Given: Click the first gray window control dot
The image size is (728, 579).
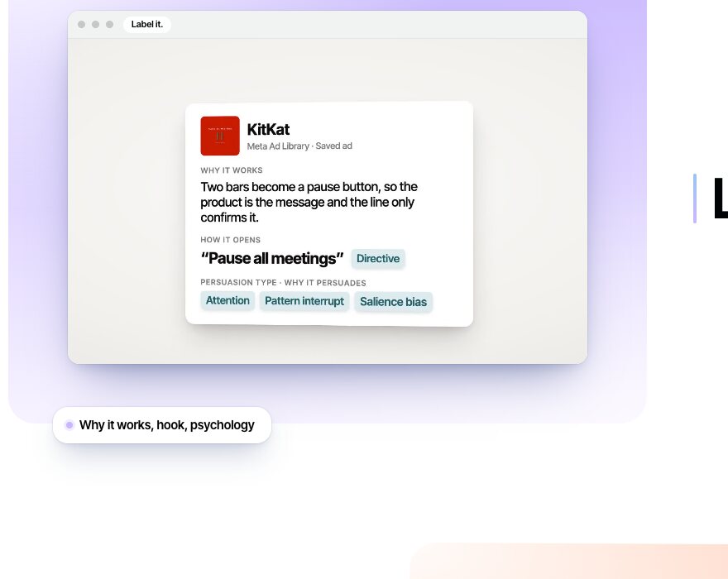Looking at the screenshot, I should pyautogui.click(x=81, y=24).
